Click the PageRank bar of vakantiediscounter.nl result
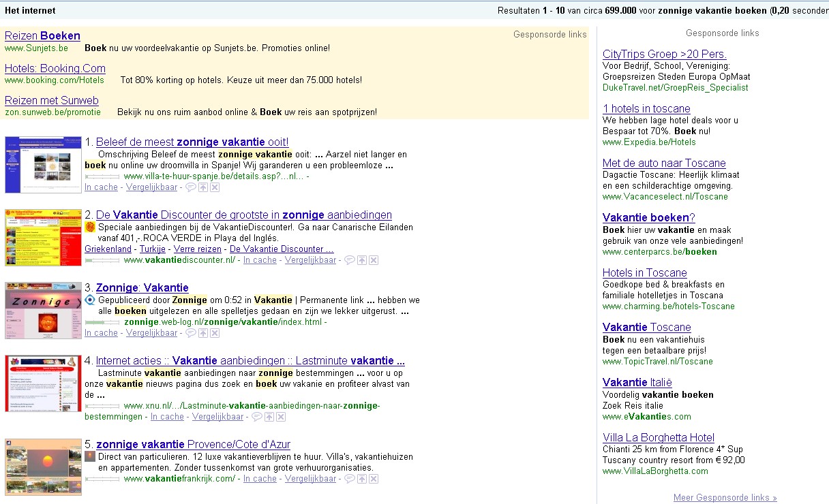The height and width of the screenshot is (504, 829). (x=102, y=260)
